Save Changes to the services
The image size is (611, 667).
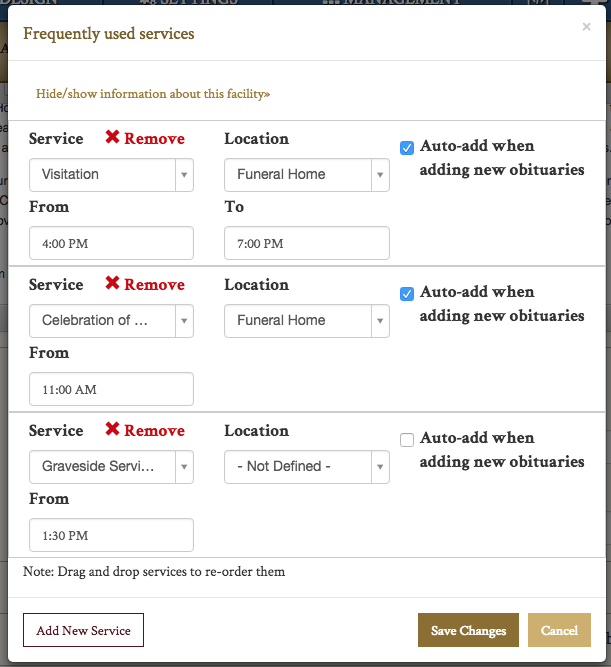pos(468,631)
